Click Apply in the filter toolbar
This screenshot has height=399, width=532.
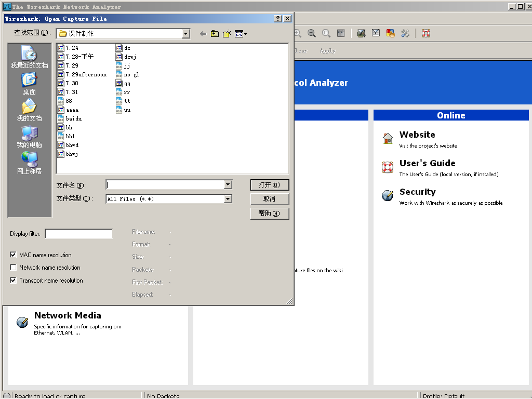coord(327,50)
